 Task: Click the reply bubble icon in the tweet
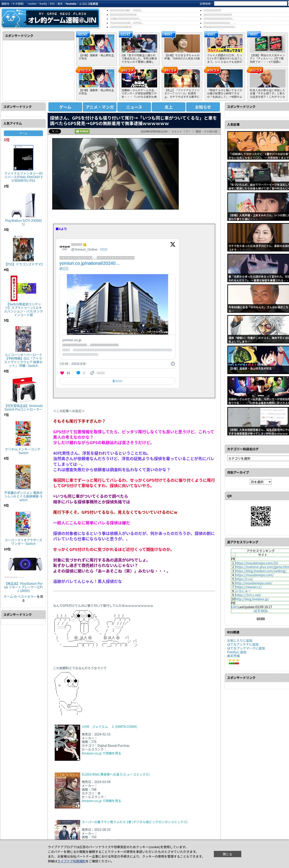coord(78,373)
